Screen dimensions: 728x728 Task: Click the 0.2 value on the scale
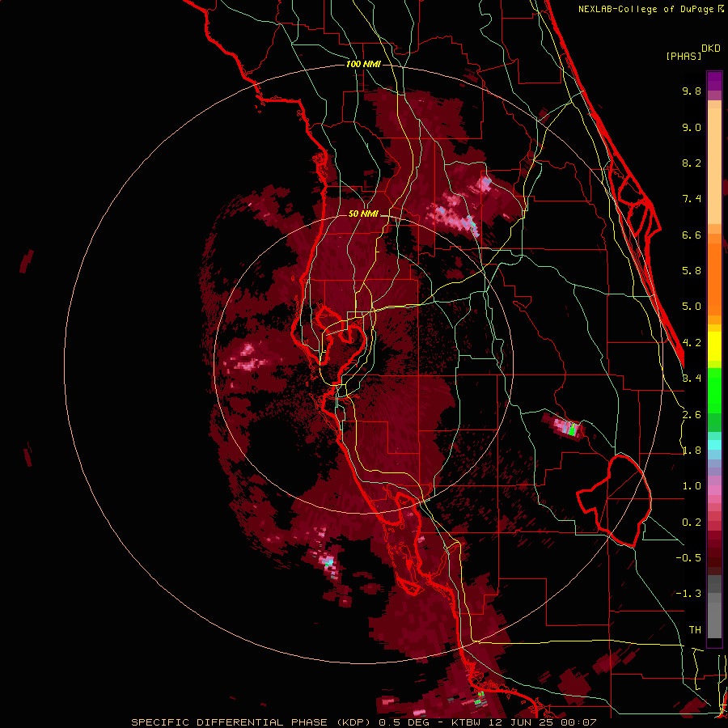[x=692, y=523]
